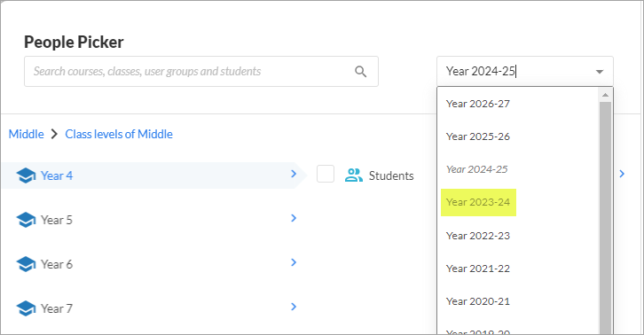Select the highlighted Year 2023-24 option
Screen dimensions: 644x335
(x=478, y=202)
